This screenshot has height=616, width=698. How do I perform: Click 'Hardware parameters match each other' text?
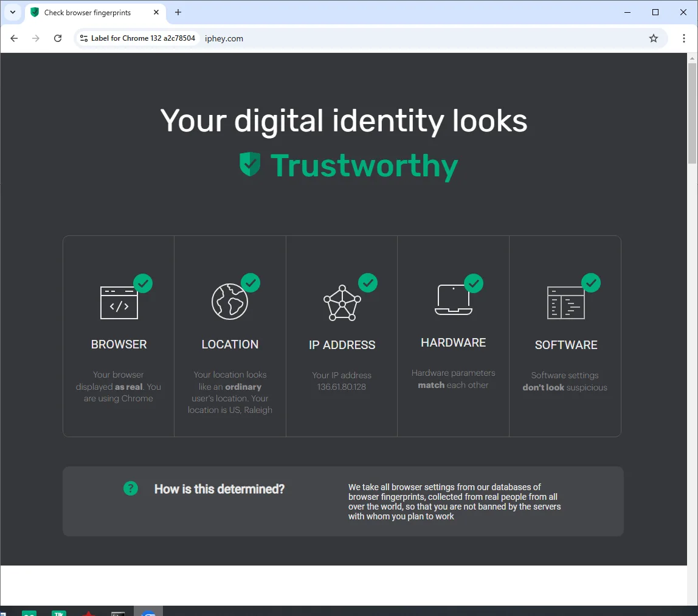coord(453,379)
